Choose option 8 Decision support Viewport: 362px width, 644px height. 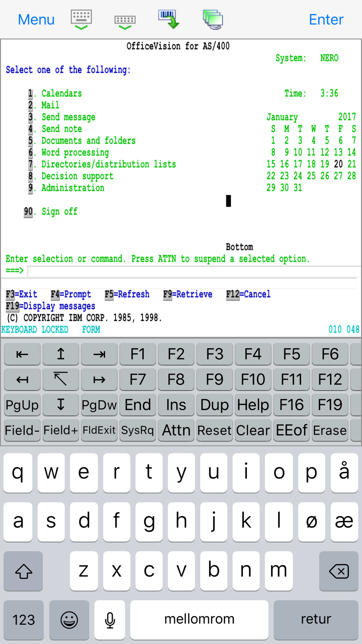click(71, 176)
